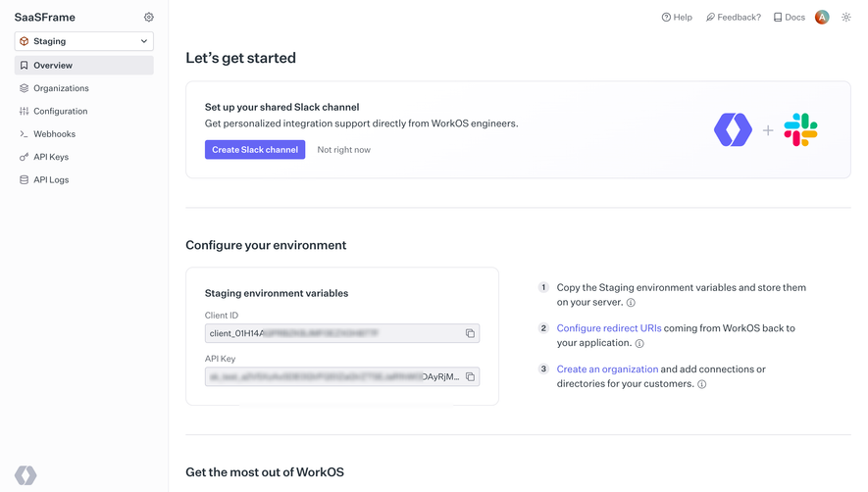Viewport: 868px width, 492px height.
Task: Click info icon after 'on your server'
Action: (x=631, y=303)
